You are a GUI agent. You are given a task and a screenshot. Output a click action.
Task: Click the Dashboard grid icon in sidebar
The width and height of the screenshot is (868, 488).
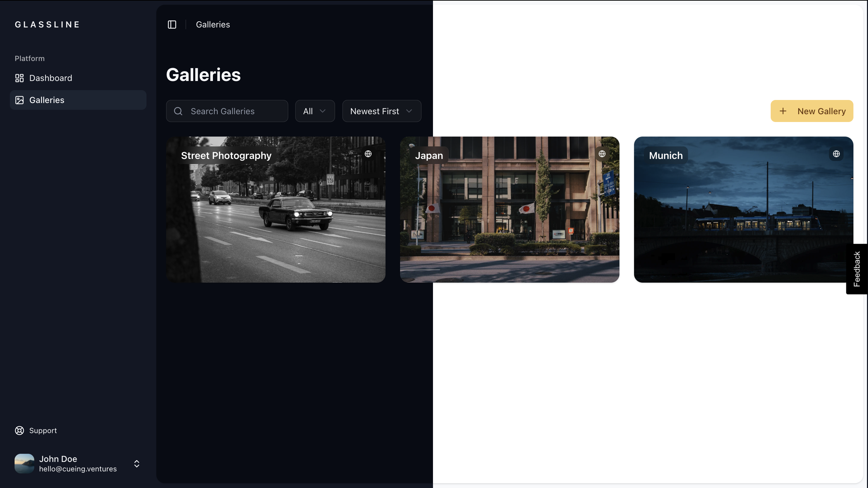coord(19,78)
